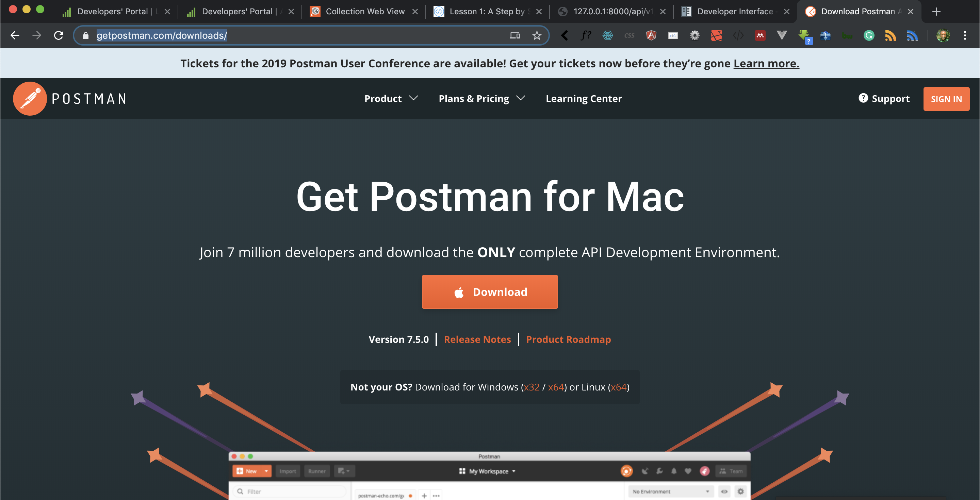Open the Plans & Pricing menu item

[474, 99]
